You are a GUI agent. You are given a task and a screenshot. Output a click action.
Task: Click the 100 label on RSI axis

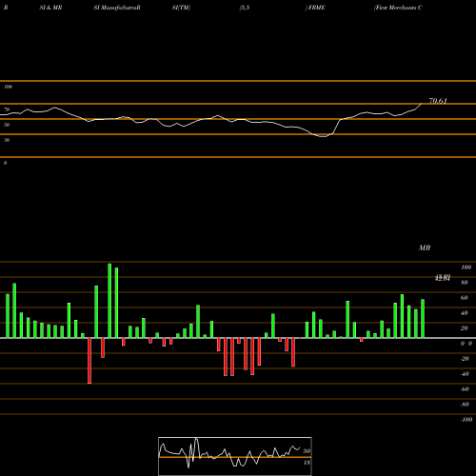click(x=8, y=87)
